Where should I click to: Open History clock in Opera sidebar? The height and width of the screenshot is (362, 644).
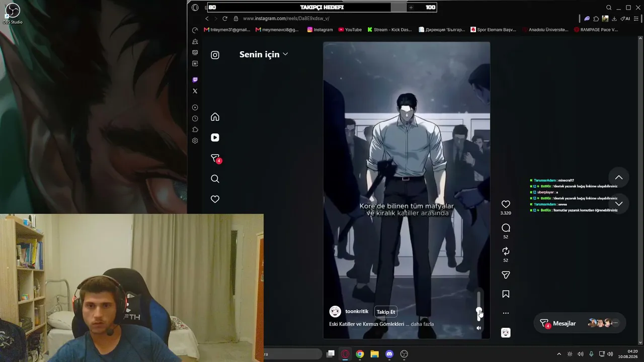tap(195, 119)
